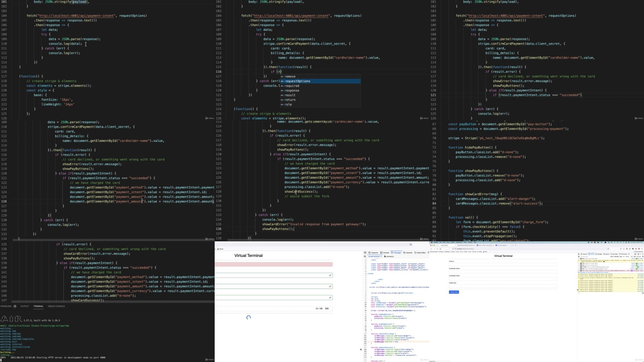Open the Drive bookmark in the middle browser
Screen dimensions: 644x362
[x=220, y=249]
